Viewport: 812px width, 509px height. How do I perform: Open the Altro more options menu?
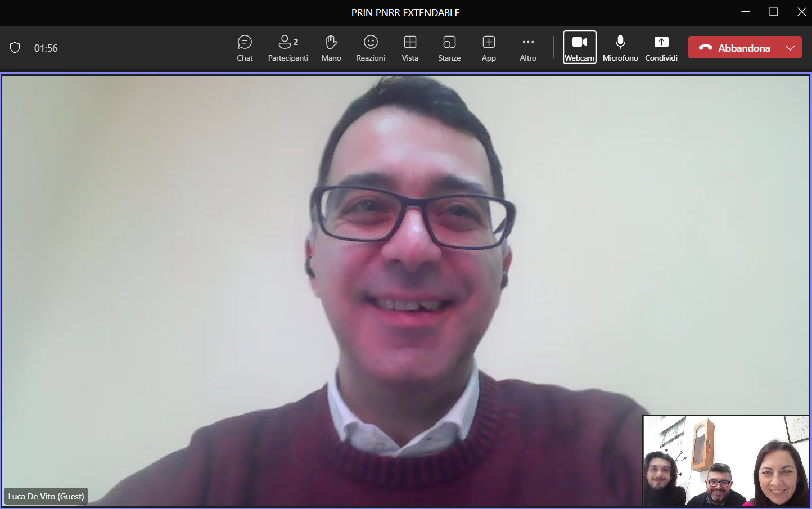[x=528, y=48]
